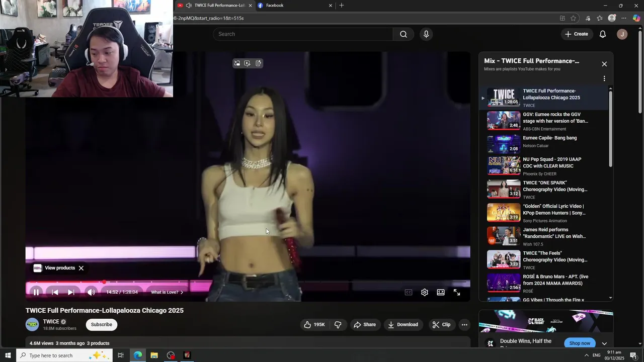Open the account avatar with letter J

[622, 34]
